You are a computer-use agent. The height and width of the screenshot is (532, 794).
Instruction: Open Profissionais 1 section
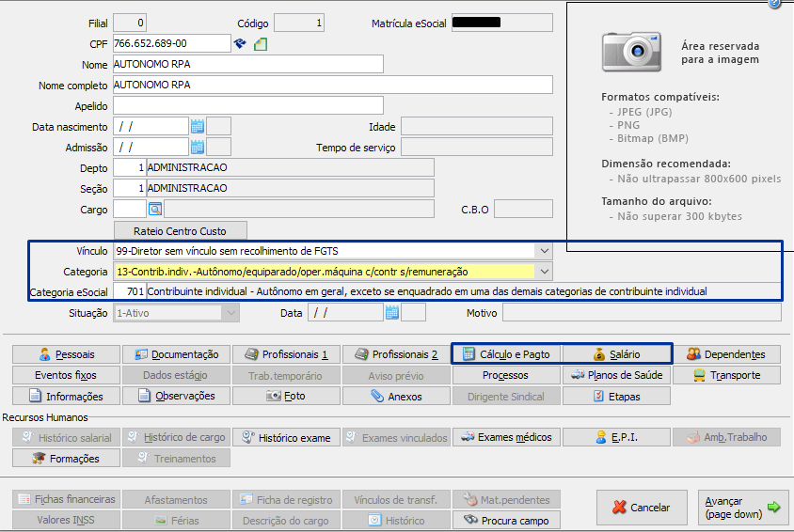click(x=286, y=354)
